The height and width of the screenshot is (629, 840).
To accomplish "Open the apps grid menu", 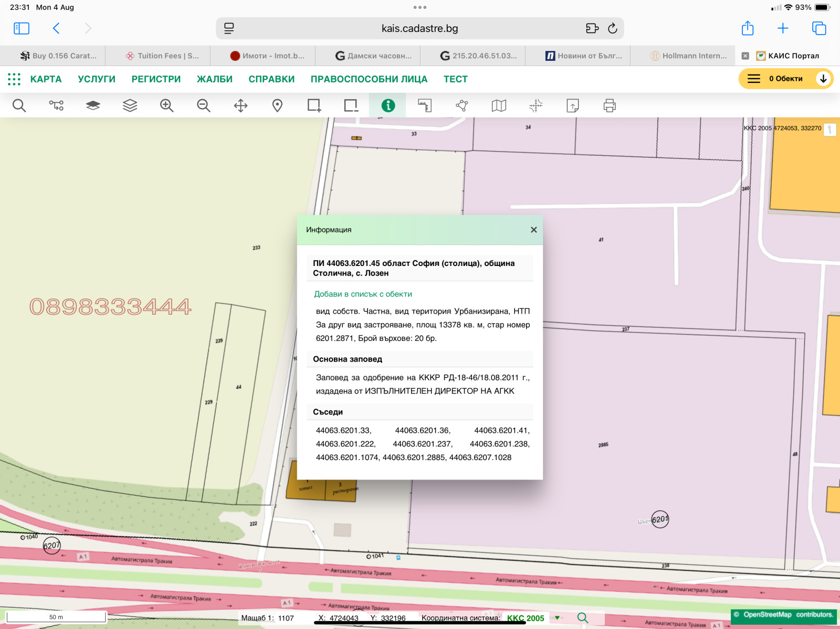I will [14, 79].
